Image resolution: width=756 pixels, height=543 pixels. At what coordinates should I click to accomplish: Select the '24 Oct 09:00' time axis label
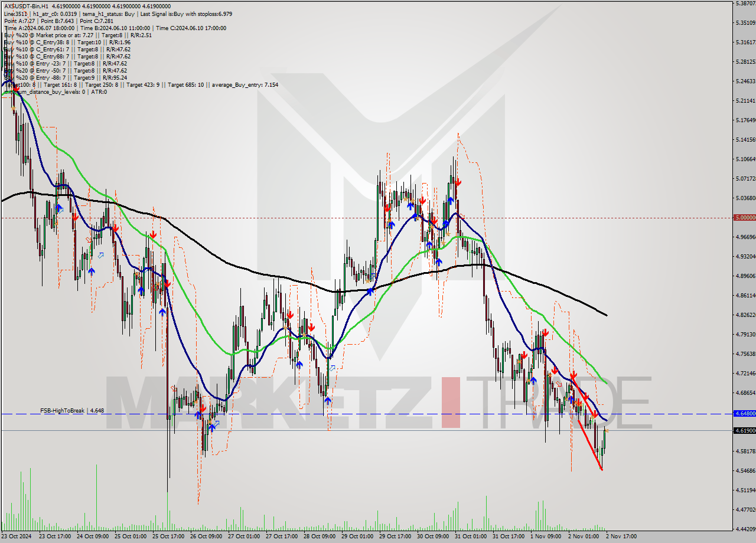click(x=93, y=537)
